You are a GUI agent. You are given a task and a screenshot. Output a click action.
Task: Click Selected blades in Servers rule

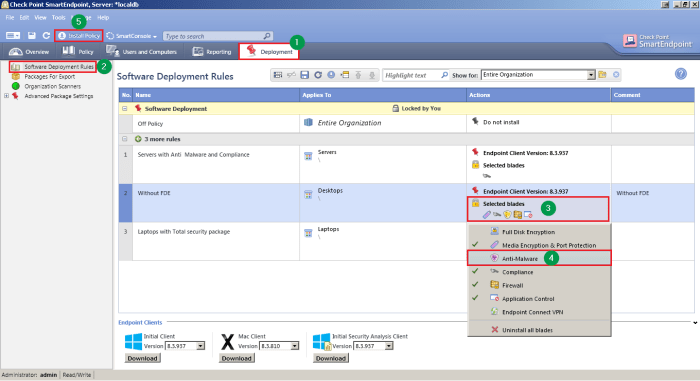click(504, 165)
